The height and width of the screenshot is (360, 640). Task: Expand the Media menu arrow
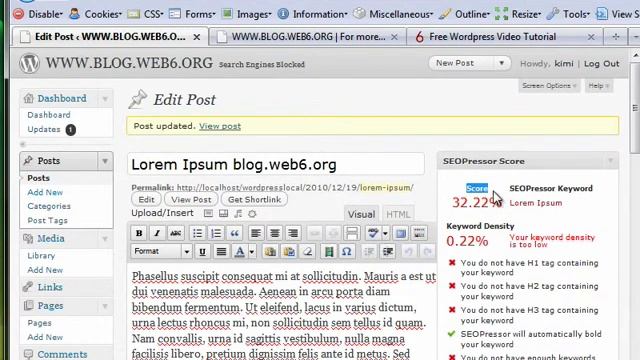105,239
